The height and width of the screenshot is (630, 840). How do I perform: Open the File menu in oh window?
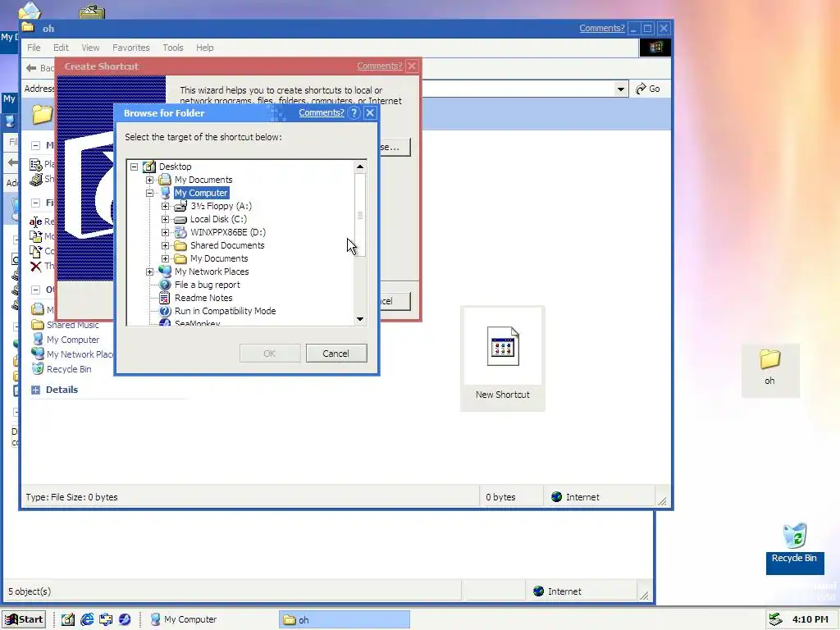point(34,48)
